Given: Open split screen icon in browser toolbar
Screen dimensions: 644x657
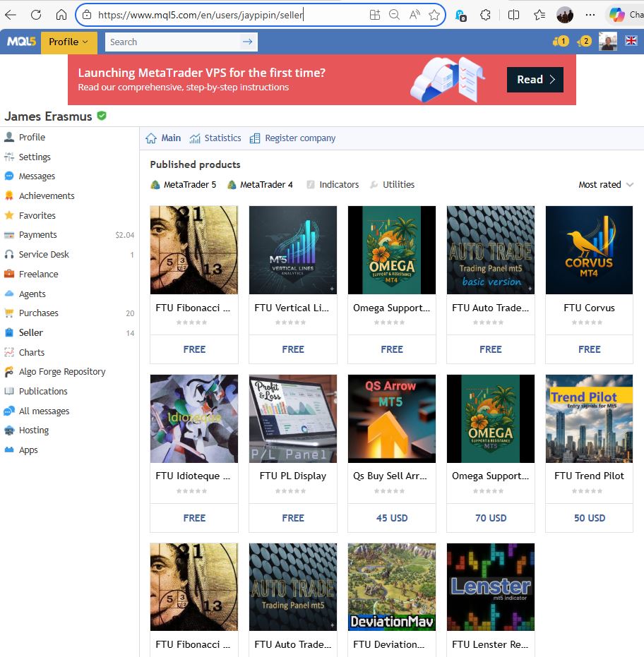Looking at the screenshot, I should pos(513,15).
